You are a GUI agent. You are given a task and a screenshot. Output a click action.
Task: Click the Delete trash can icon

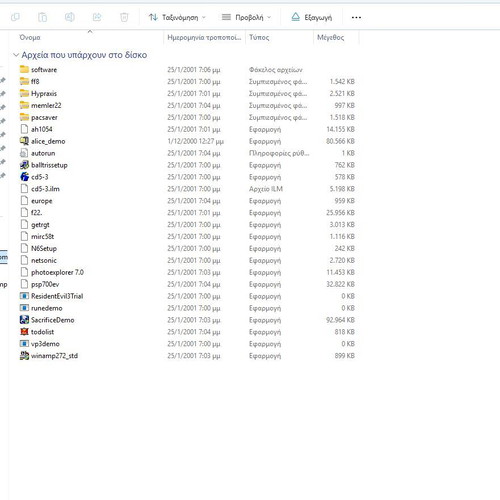tap(124, 17)
